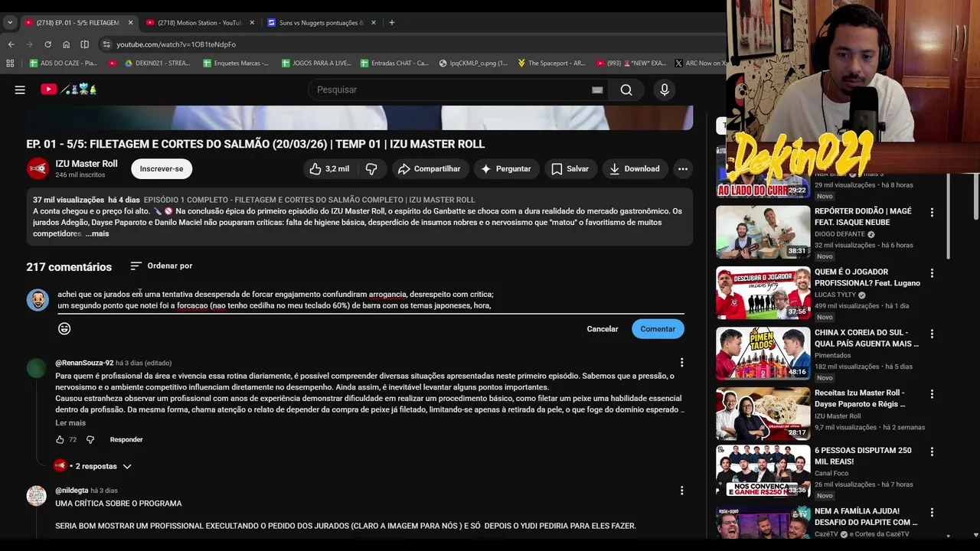
Task: Open the on-screen keyboard in search box
Action: coord(597,90)
